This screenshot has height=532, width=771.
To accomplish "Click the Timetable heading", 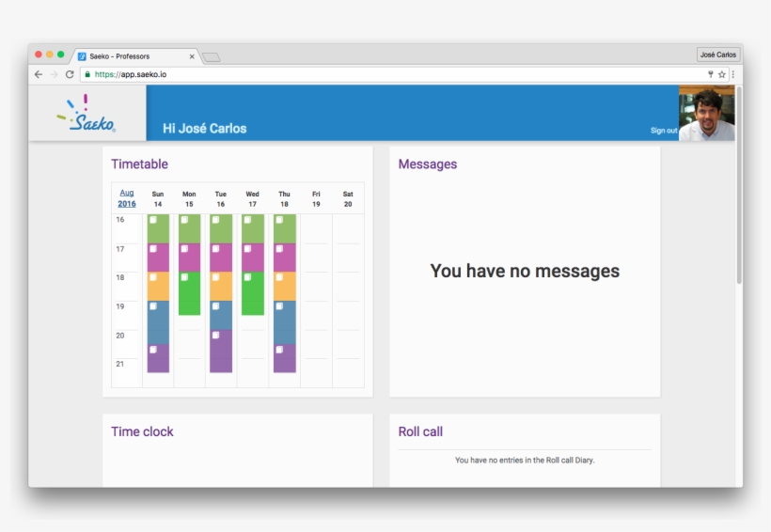I will [x=140, y=164].
